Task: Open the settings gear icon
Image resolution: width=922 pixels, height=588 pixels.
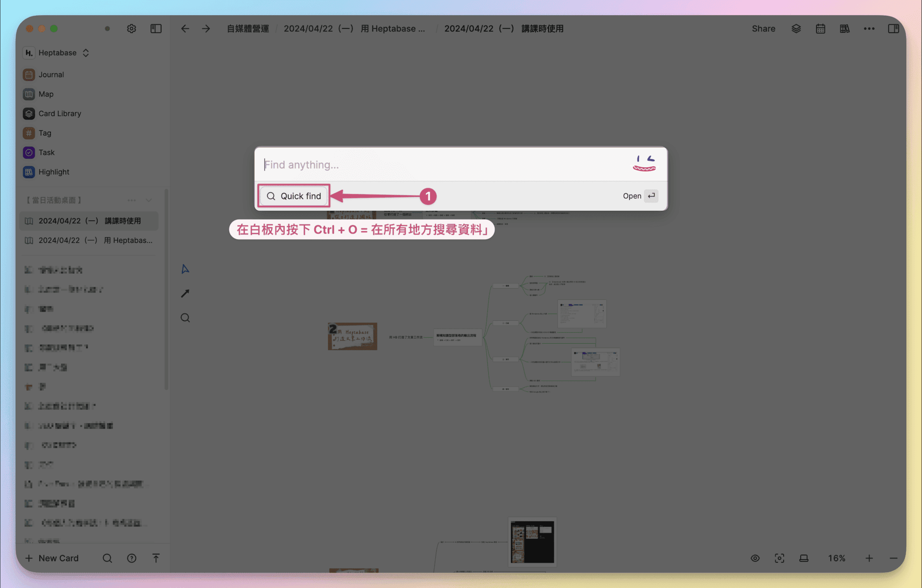Action: (x=132, y=29)
